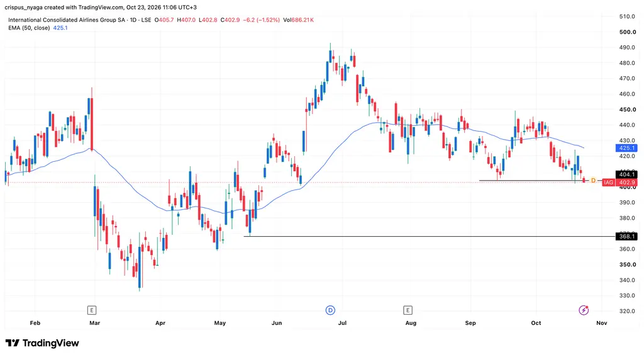The image size is (644, 357).
Task: Click the Mar date axis label
Action: 94,323
